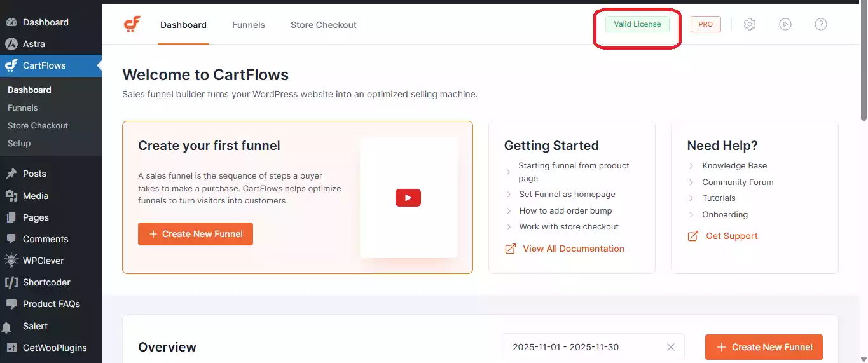Switch to the Funnels tab
Screen dimensions: 868x363
[249, 25]
